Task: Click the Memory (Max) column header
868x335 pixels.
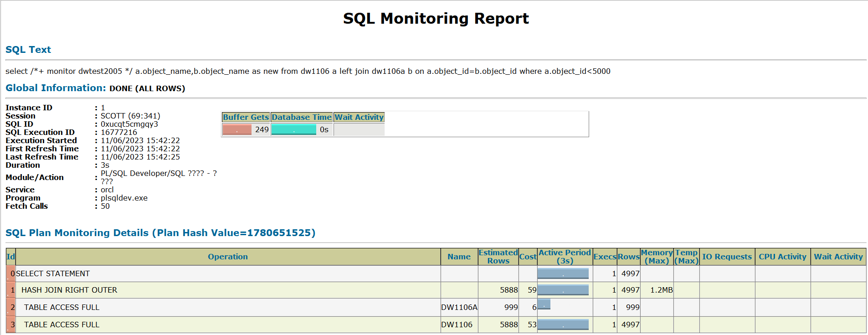Action: (x=657, y=257)
